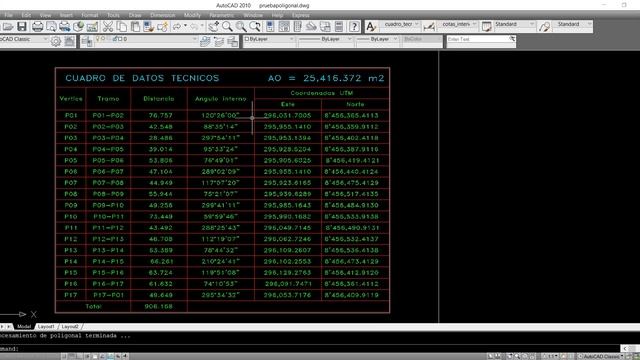Click the P17-P01 tramo cell

pyautogui.click(x=108, y=295)
